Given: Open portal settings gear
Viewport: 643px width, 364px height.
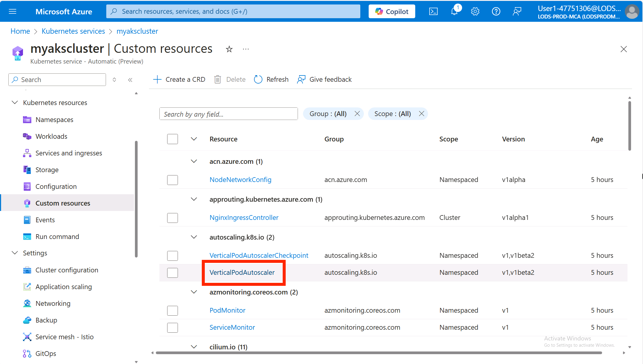Looking at the screenshot, I should (x=475, y=11).
